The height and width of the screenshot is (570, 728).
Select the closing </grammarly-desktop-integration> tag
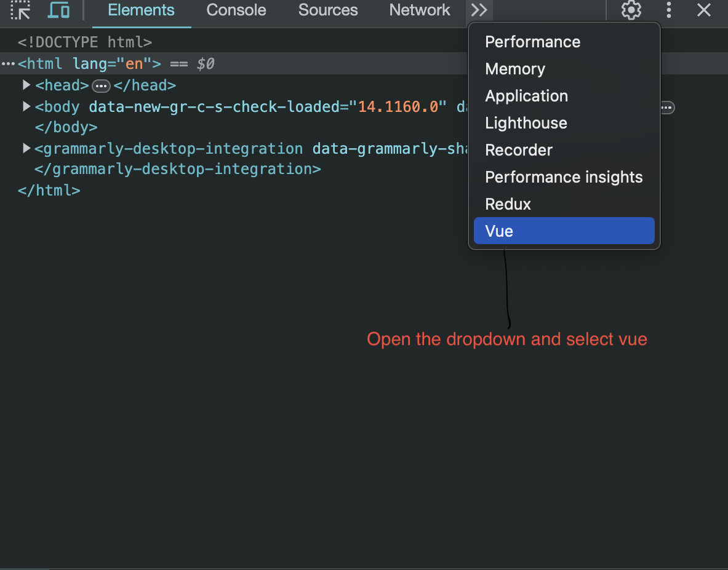178,169
